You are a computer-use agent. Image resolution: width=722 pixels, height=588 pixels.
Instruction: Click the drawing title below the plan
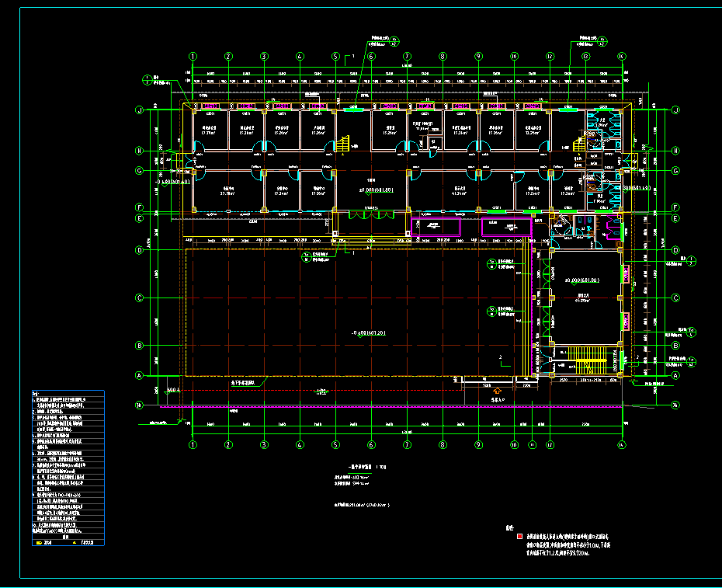[367, 467]
